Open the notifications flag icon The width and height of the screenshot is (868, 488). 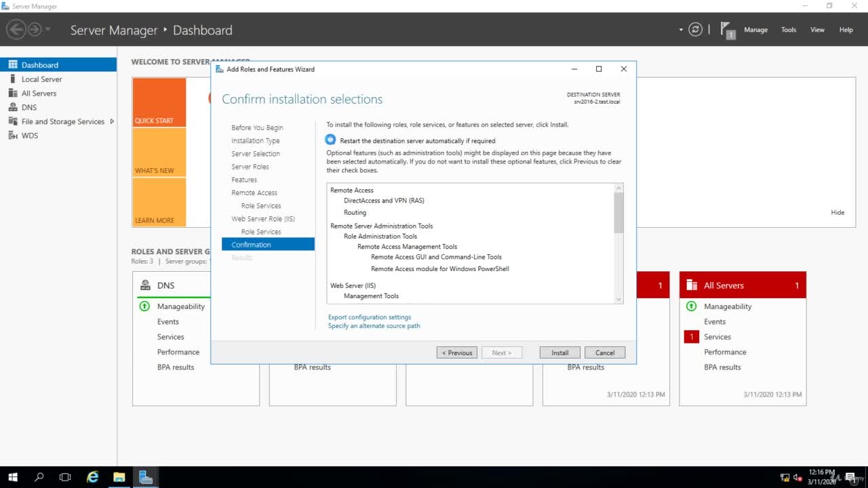[728, 30]
